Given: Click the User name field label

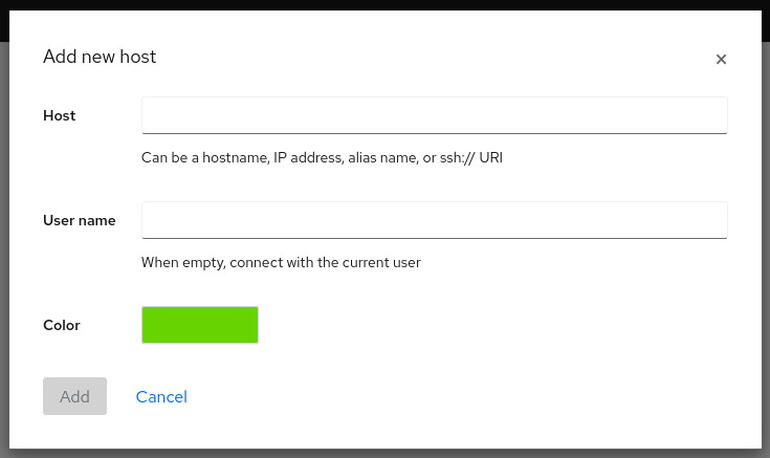Looking at the screenshot, I should 80,220.
